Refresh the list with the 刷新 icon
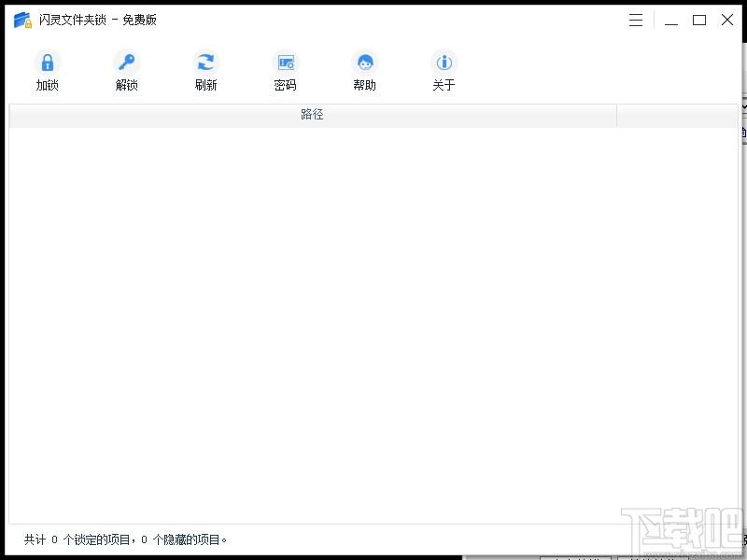The height and width of the screenshot is (560, 747). point(205,63)
